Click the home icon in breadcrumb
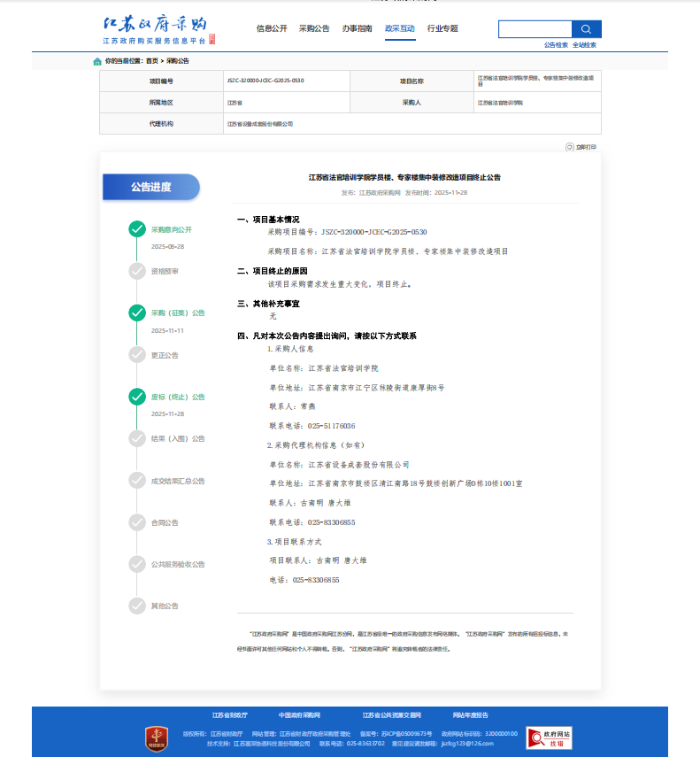The image size is (700, 757). coord(97,62)
